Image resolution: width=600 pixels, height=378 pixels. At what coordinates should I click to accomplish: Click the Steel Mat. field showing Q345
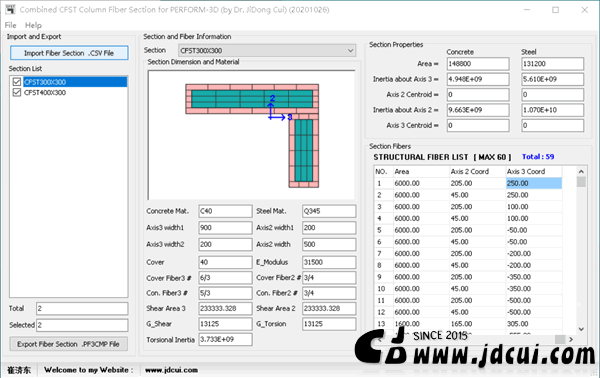[329, 211]
